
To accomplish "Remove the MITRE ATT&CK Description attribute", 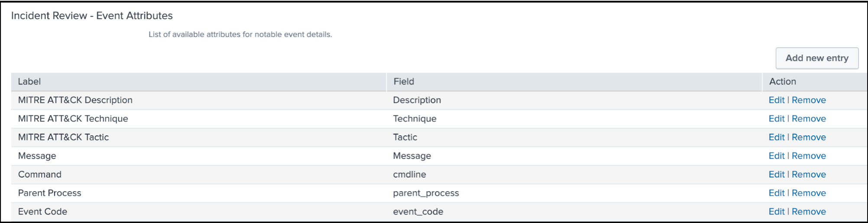I will point(809,100).
